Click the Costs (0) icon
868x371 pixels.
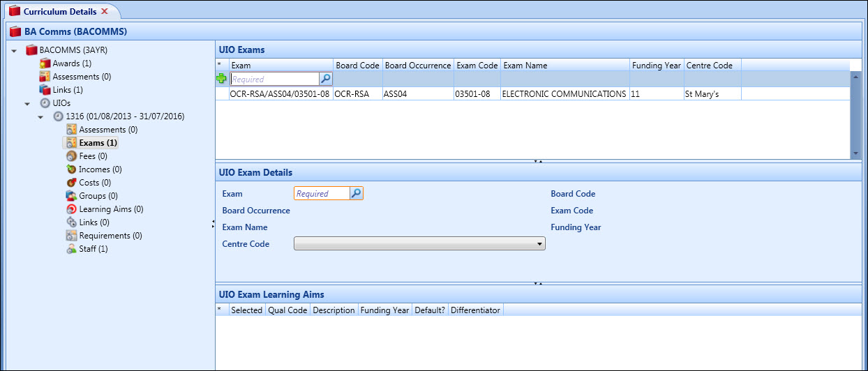(71, 183)
